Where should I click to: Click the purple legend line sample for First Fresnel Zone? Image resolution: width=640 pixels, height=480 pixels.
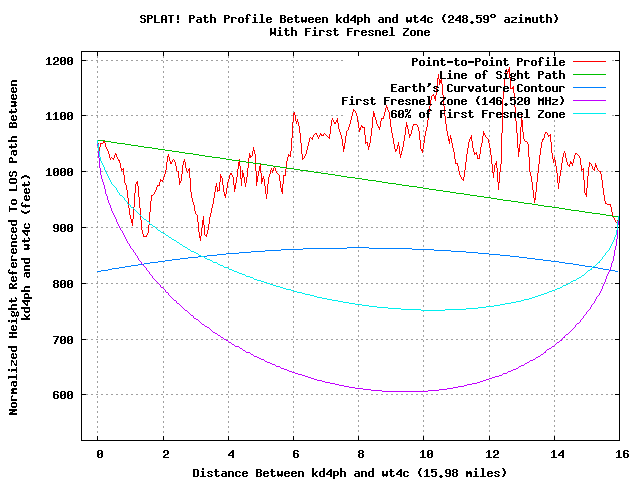(589, 101)
